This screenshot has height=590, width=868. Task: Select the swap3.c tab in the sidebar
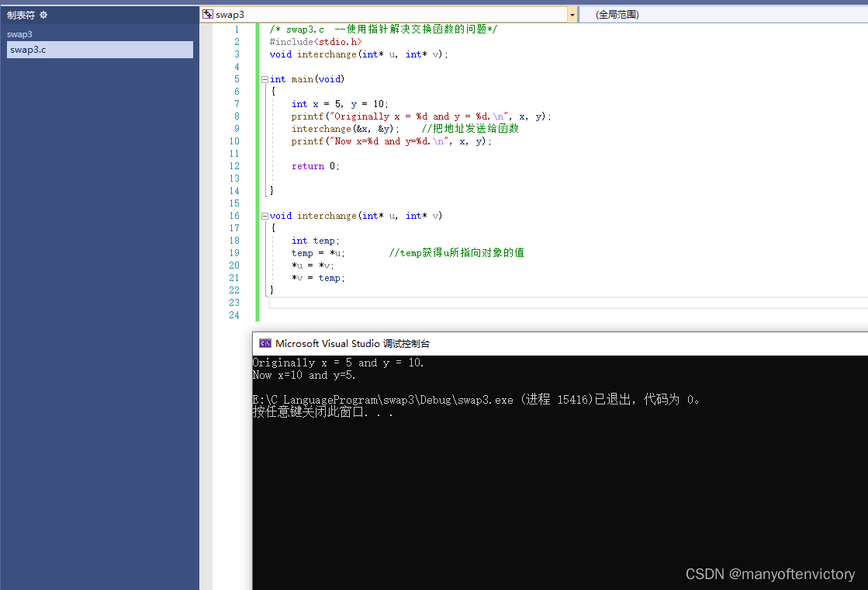[100, 50]
